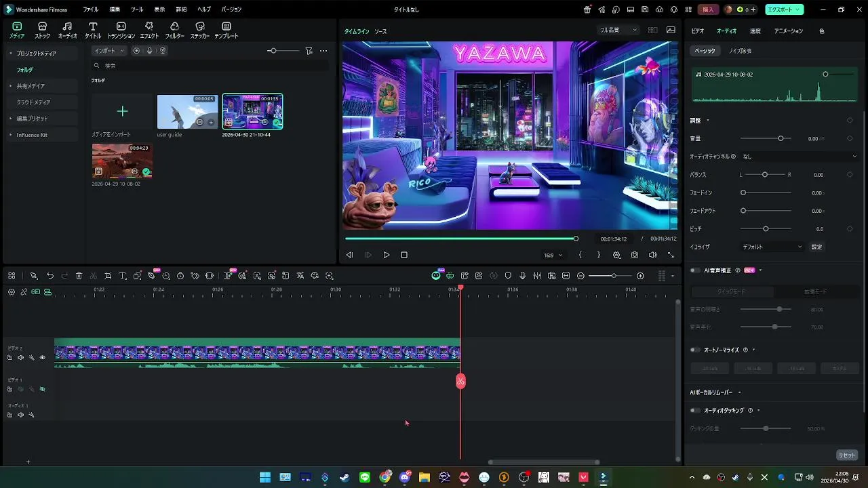Open the イコライザ デフォルト dropdown

coord(772,247)
